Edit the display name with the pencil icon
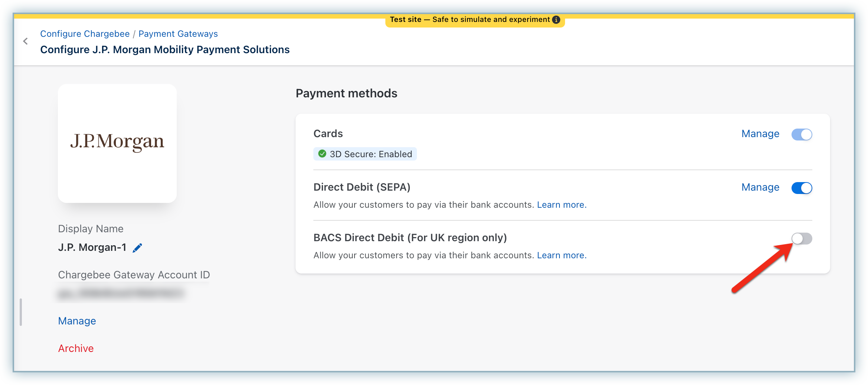Viewport: 868px width, 385px height. click(137, 248)
